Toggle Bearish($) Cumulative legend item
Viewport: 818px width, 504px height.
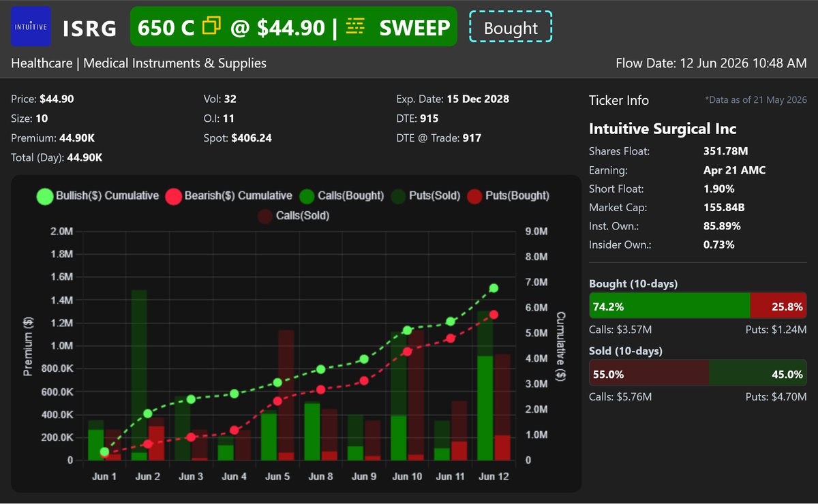(x=229, y=196)
